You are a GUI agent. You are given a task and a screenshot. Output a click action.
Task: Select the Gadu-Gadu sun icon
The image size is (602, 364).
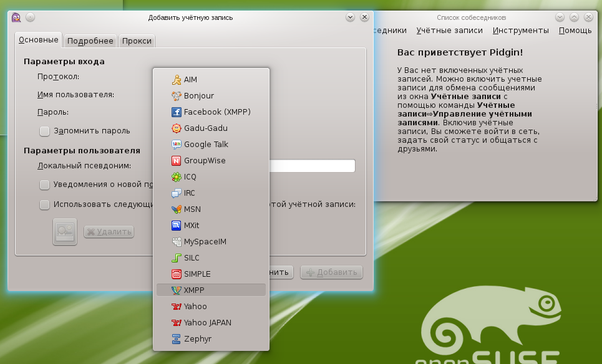[x=176, y=128]
